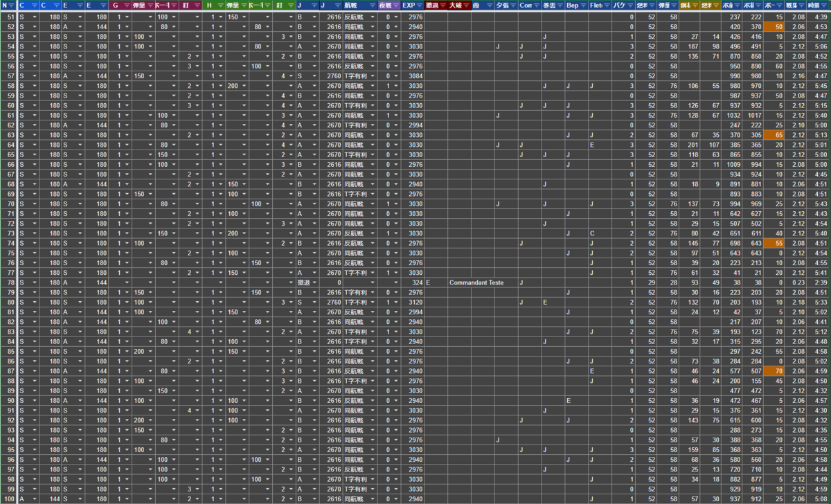This screenshot has height=504, width=831.
Task: Open the filter icon on the Com header
Action: click(x=537, y=5)
